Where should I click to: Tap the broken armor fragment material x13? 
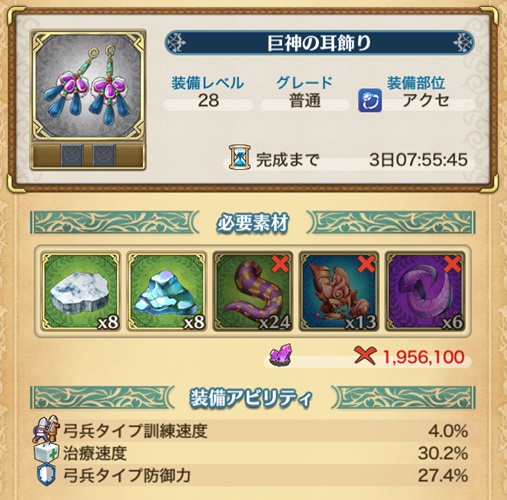tap(339, 291)
